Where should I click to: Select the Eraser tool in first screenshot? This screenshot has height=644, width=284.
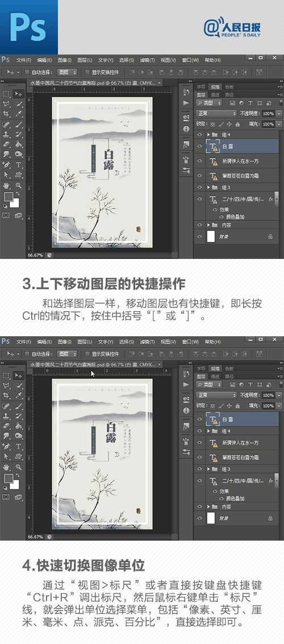pyautogui.click(x=7, y=144)
